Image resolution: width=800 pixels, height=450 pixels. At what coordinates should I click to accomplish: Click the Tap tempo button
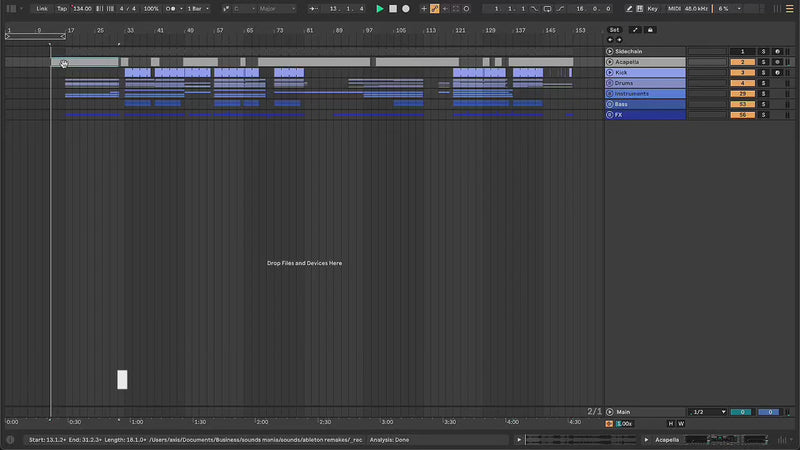62,8
